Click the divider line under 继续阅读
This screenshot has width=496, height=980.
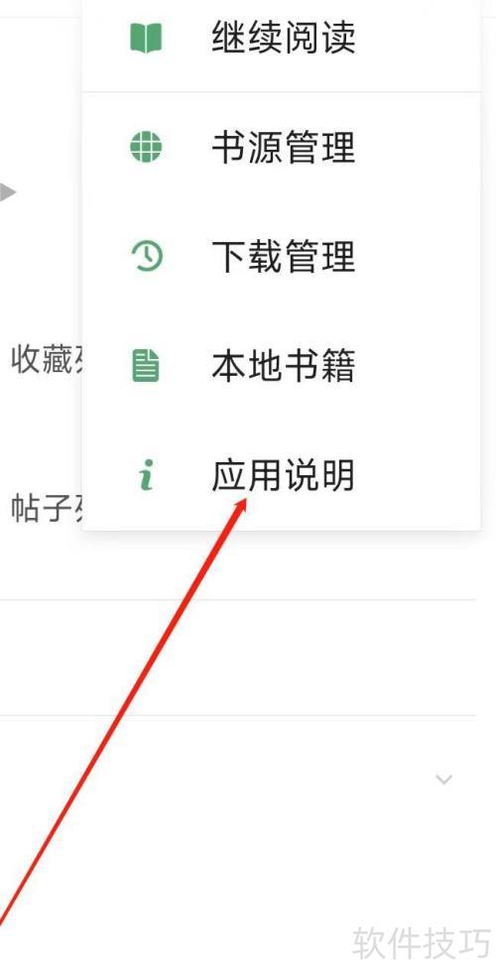(x=281, y=92)
